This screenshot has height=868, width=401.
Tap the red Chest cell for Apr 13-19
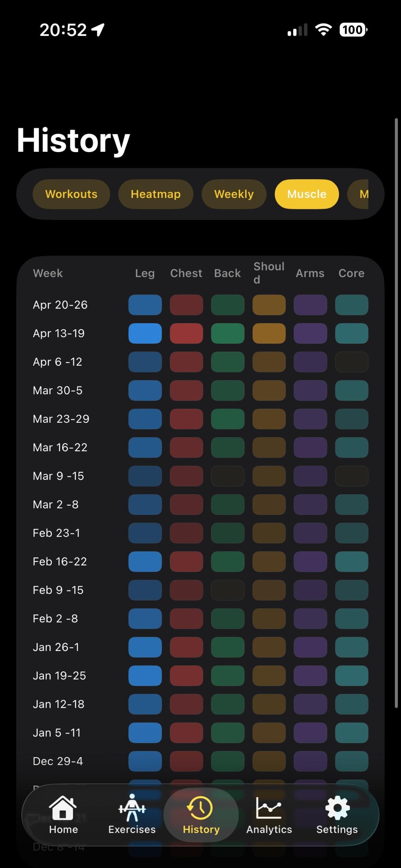186,333
